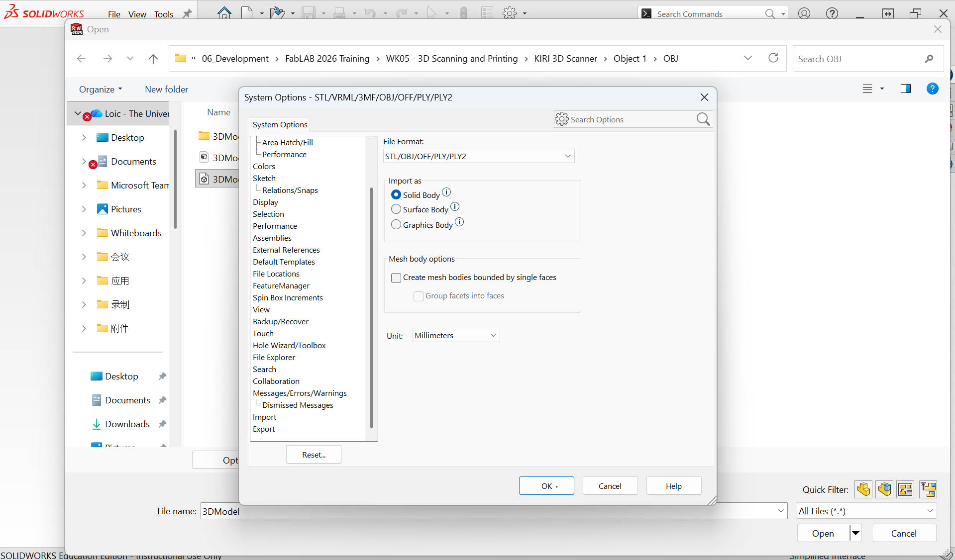Click the navigate Back arrow in Open dialog
The height and width of the screenshot is (560, 955).
coord(82,59)
